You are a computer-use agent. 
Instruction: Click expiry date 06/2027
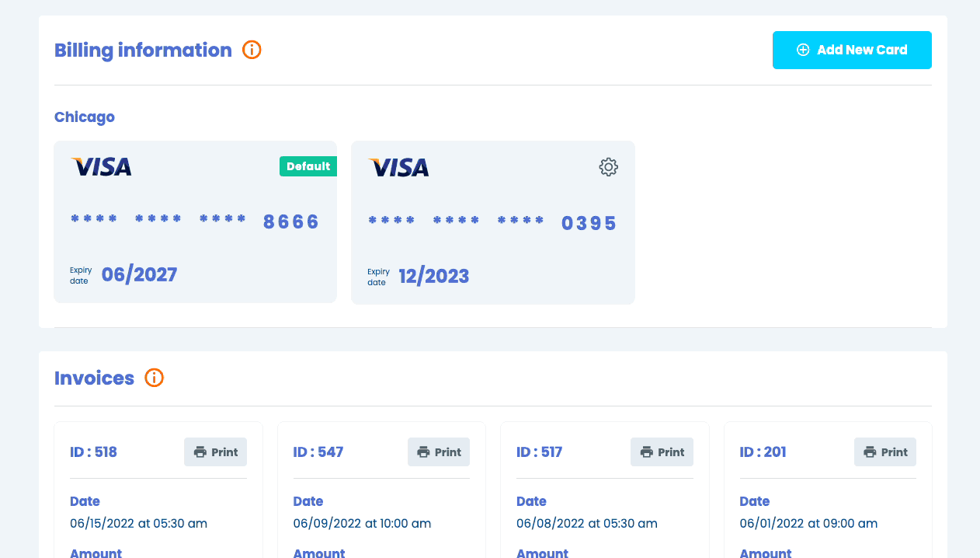139,274
